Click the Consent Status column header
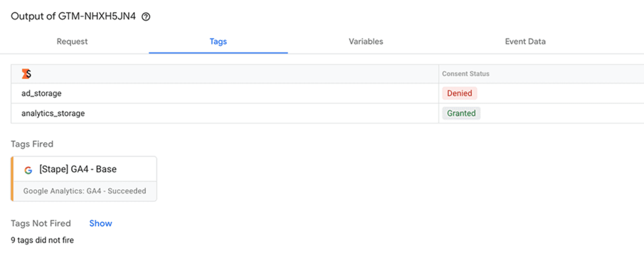The image size is (644, 258). (x=466, y=74)
